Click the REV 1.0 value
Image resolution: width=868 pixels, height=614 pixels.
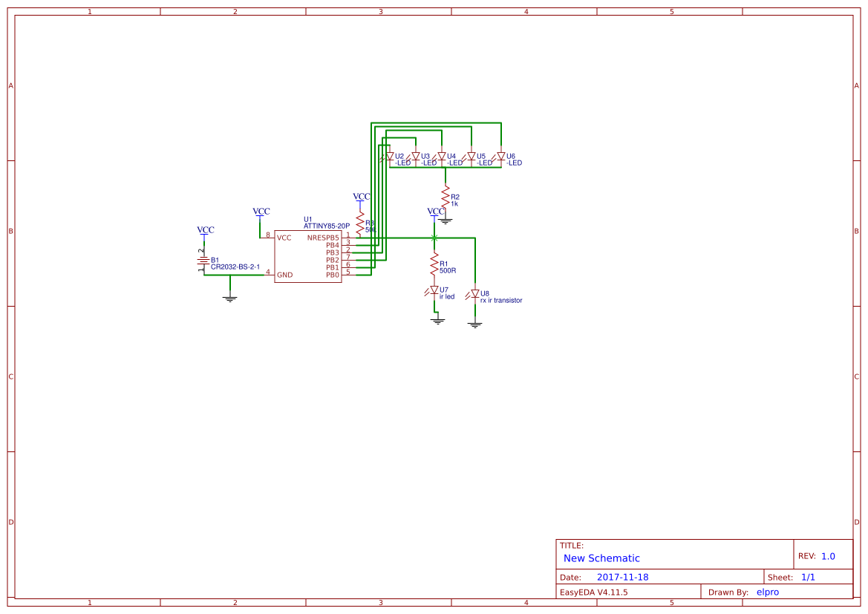[x=827, y=555]
